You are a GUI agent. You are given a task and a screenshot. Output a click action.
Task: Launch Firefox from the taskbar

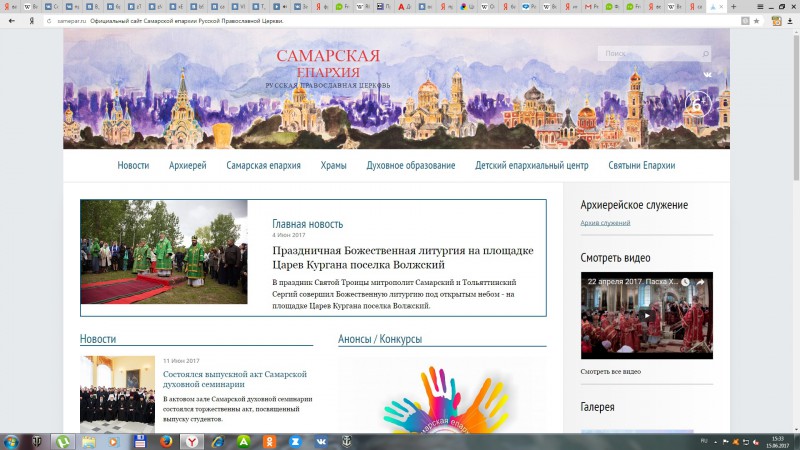[166, 442]
